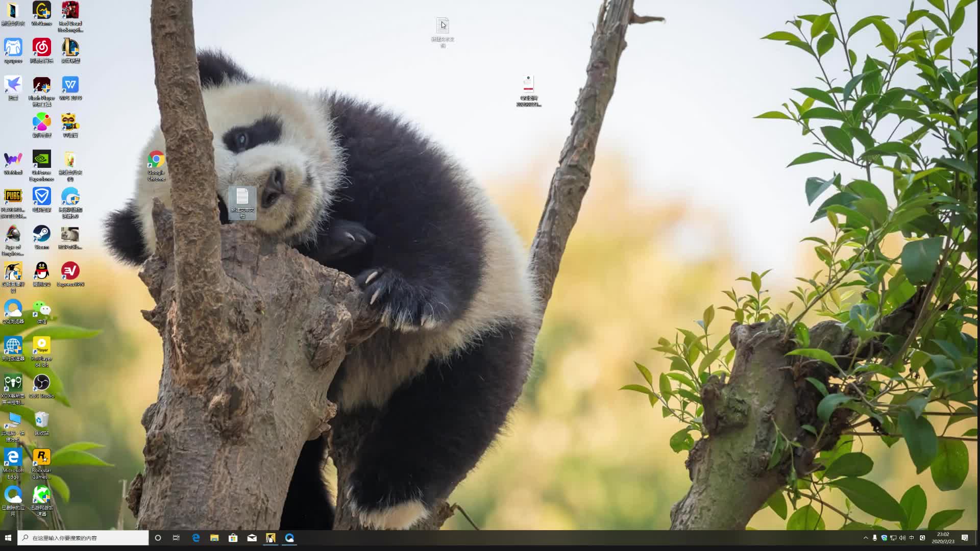Open Task View on the taskbar
The width and height of the screenshot is (980, 551).
176,538
